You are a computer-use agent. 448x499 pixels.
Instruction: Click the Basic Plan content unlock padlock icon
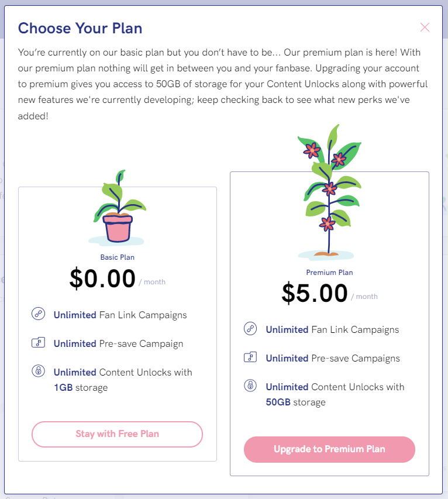[x=38, y=371]
